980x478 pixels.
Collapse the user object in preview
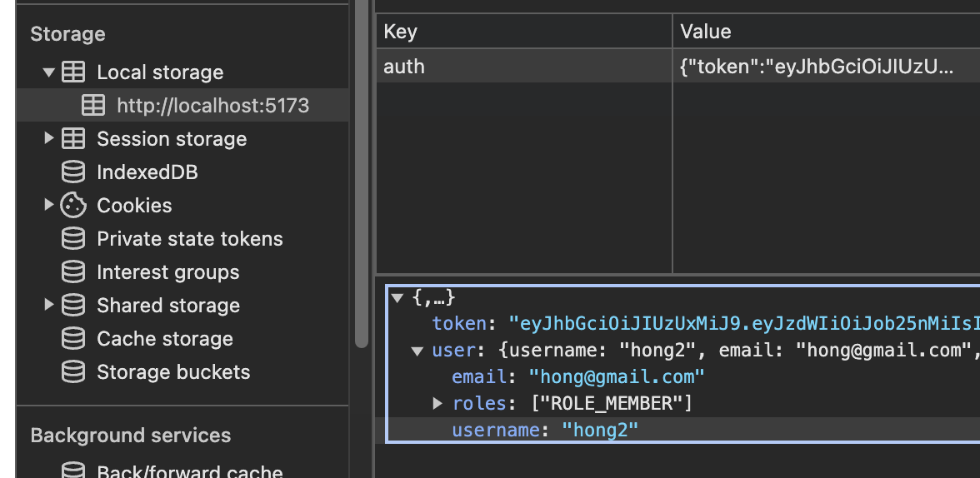417,351
